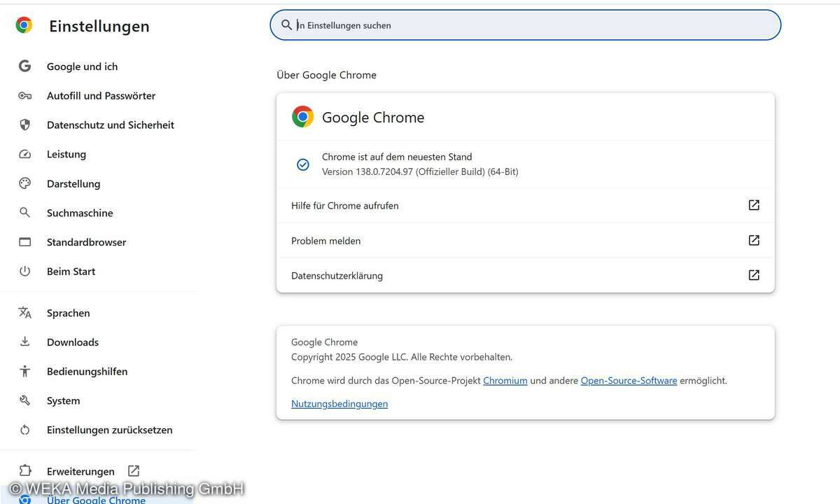Viewport: 840px width, 504px height.
Task: Click the wrench icon for System
Action: 25,401
